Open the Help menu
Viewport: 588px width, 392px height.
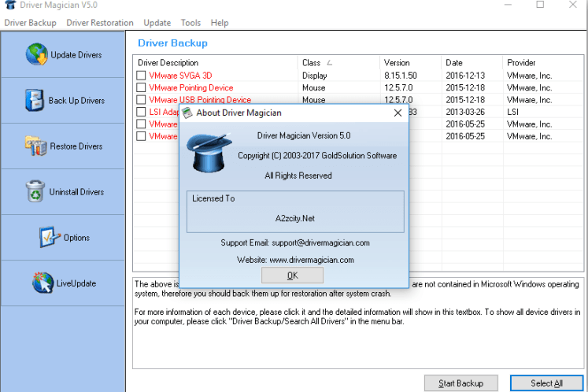(x=220, y=23)
